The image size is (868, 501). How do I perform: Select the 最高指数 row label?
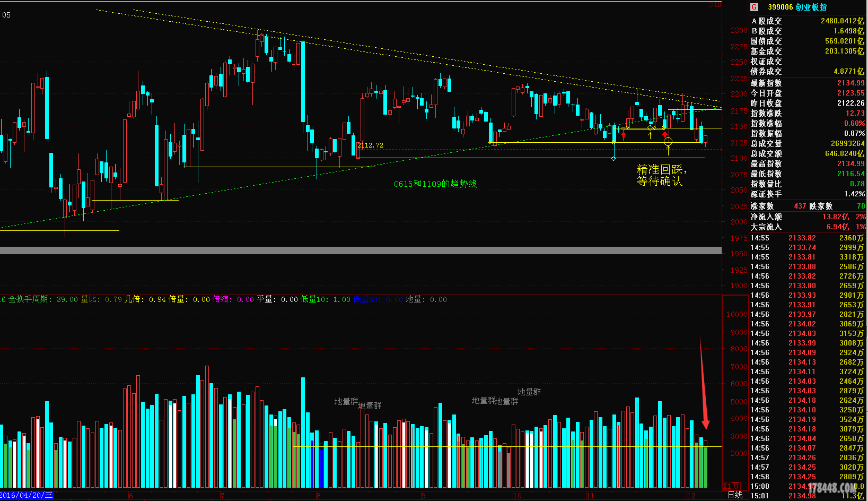coord(766,163)
